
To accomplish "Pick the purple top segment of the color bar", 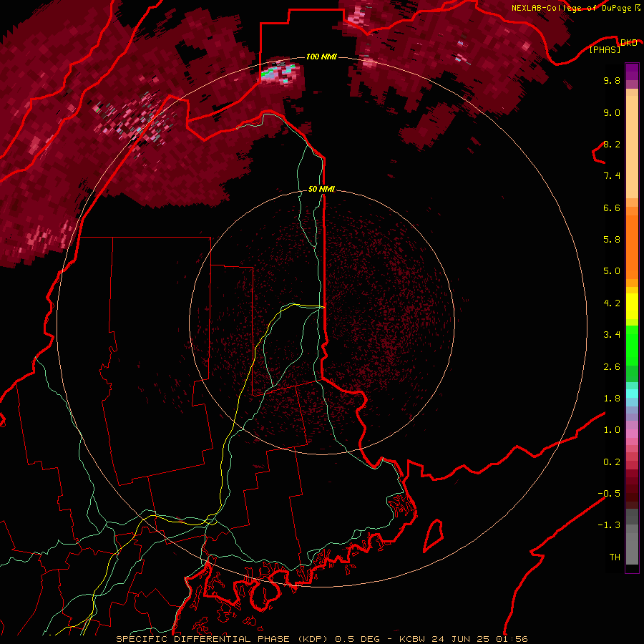I will [x=632, y=72].
